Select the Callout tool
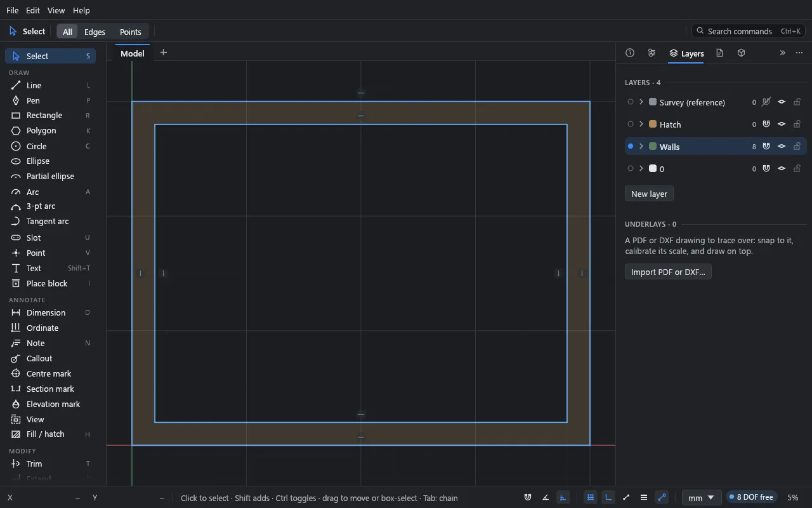The width and height of the screenshot is (812, 508). point(51,358)
